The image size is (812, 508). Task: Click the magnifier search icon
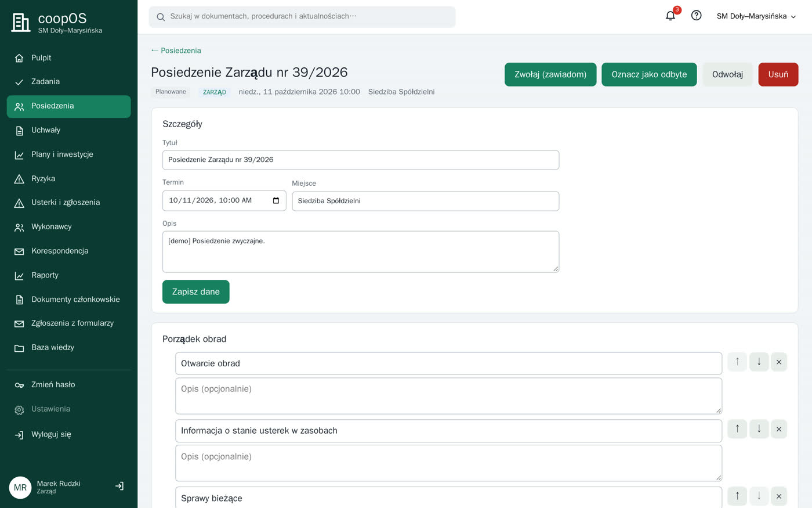coord(161,17)
